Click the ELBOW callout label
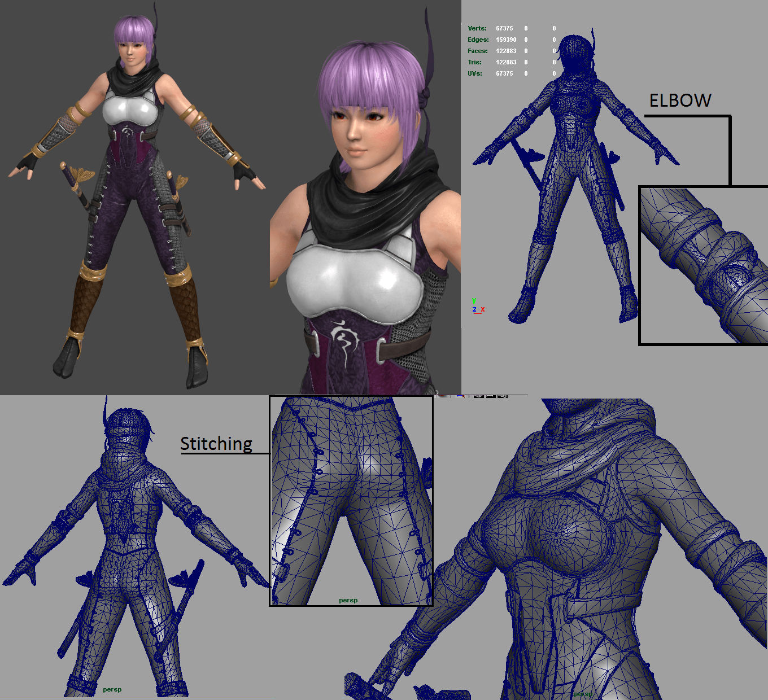The image size is (768, 700). (680, 99)
